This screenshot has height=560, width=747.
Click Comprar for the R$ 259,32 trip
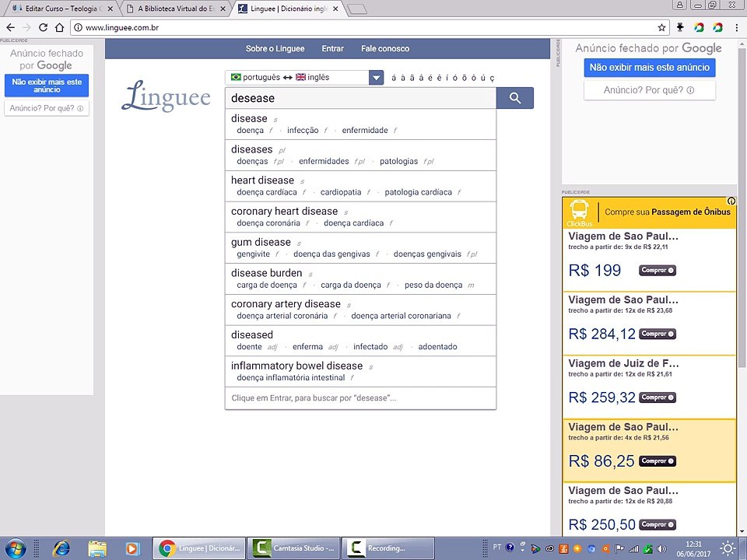(658, 397)
